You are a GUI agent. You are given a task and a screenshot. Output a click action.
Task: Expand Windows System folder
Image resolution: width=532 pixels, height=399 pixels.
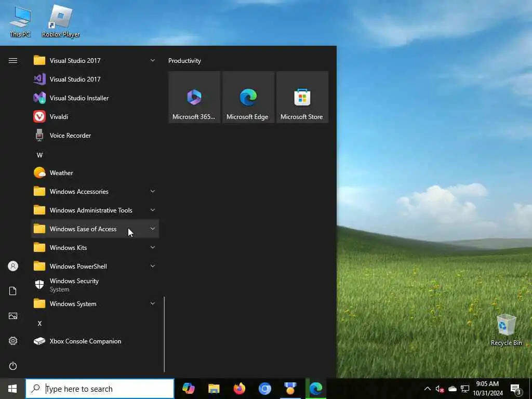95,303
